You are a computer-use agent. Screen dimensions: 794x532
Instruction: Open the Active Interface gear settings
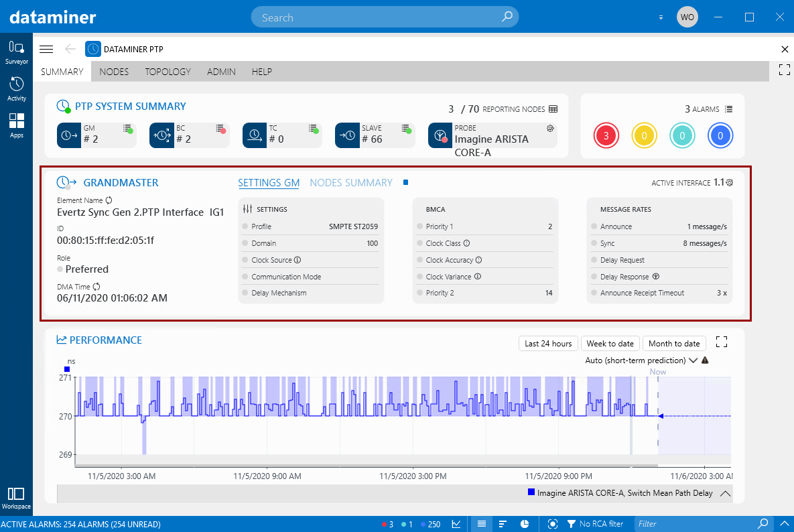coord(730,183)
